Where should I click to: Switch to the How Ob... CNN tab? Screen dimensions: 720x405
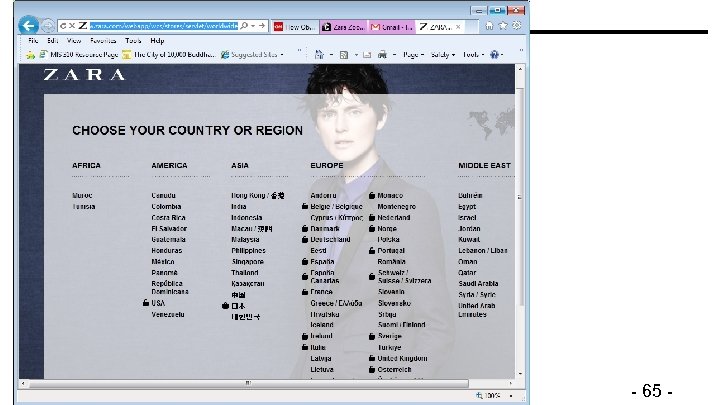[294, 27]
